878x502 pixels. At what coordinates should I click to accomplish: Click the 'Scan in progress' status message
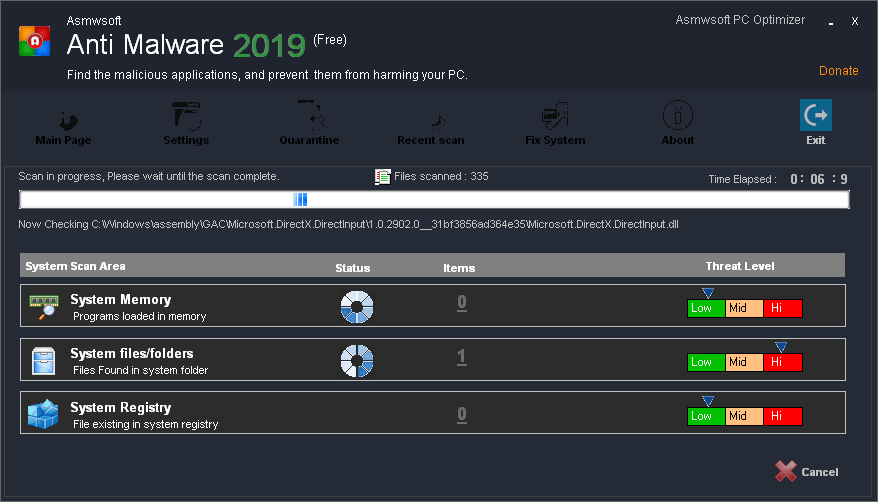(x=148, y=176)
